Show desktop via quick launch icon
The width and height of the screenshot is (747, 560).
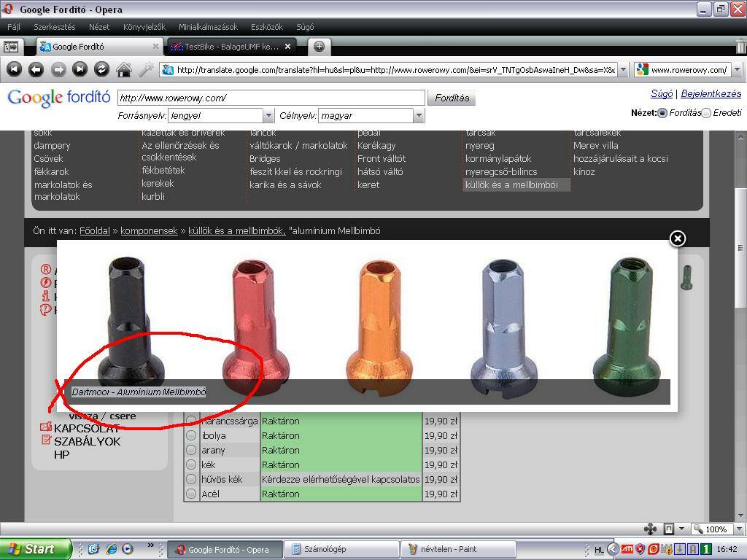[94, 549]
